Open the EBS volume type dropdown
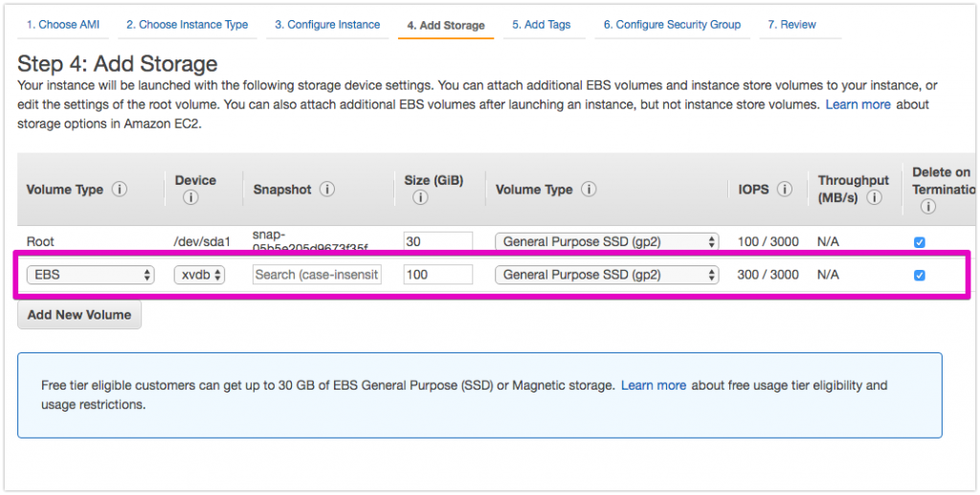This screenshot has height=495, width=980. [91, 275]
